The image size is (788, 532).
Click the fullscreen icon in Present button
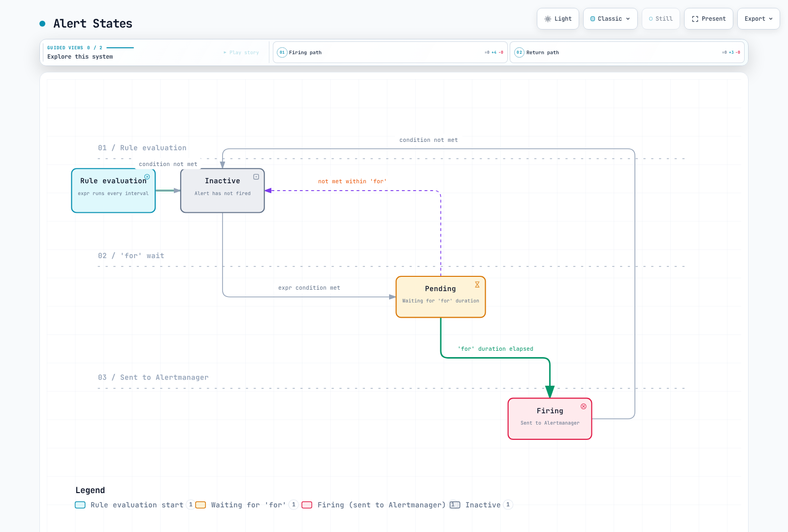(695, 19)
